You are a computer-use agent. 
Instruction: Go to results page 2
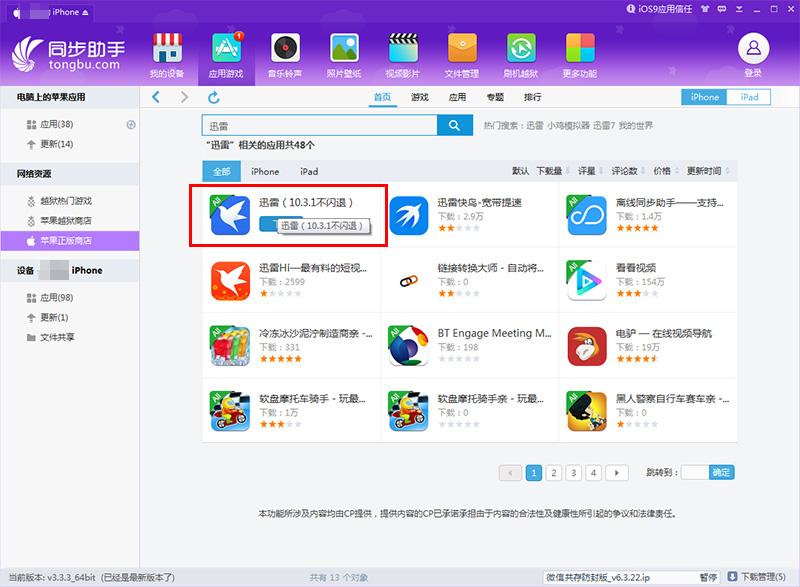[x=554, y=473]
